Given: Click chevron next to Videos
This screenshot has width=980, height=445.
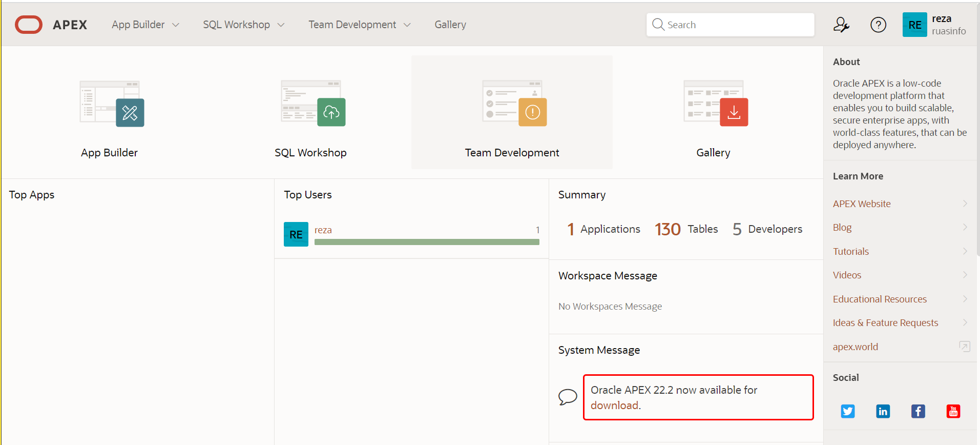Looking at the screenshot, I should click(965, 275).
